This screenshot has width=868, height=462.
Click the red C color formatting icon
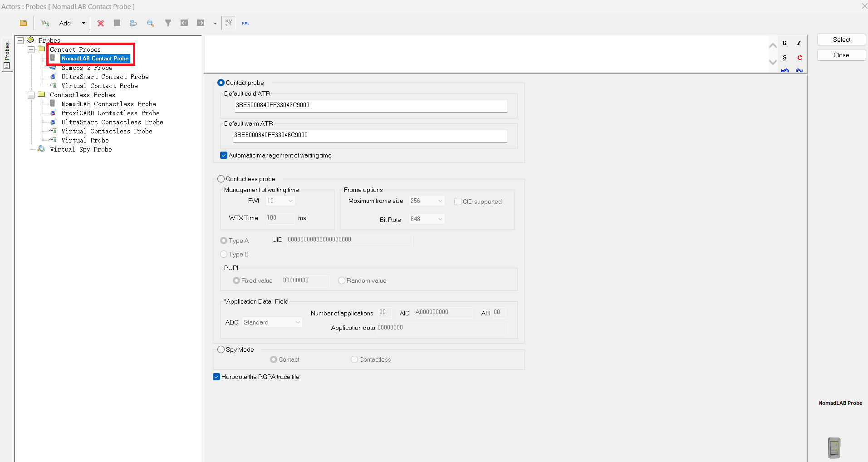(799, 58)
